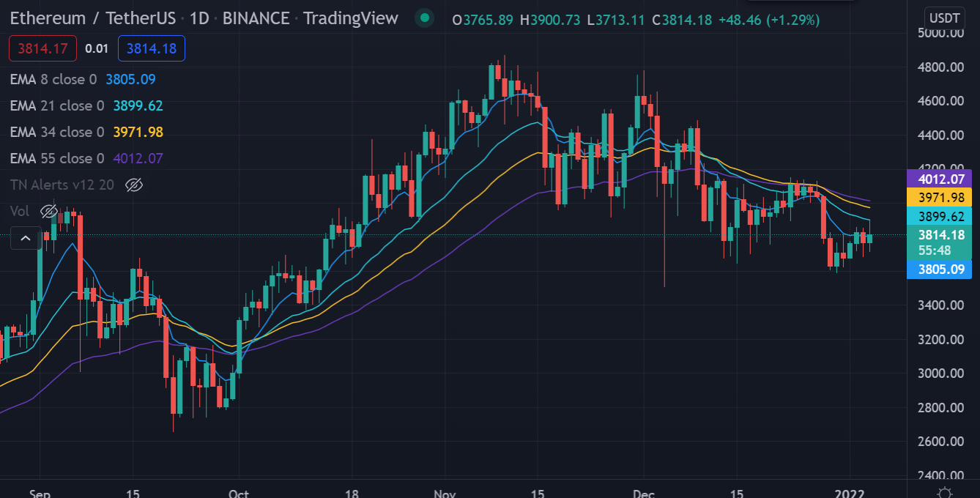Click the blue 3814.18 buy price button

click(x=151, y=48)
